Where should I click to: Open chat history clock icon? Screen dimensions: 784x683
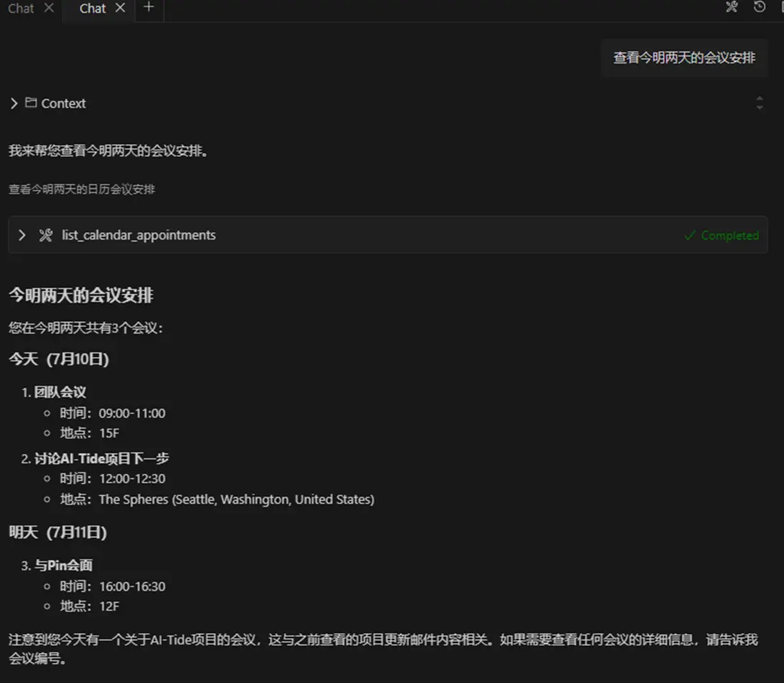coord(760,6)
